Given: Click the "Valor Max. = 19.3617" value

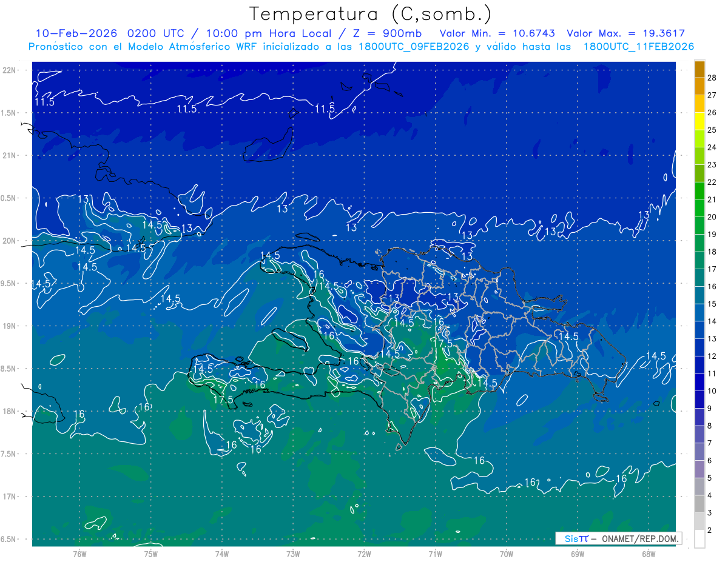Looking at the screenshot, I should tap(626, 33).
